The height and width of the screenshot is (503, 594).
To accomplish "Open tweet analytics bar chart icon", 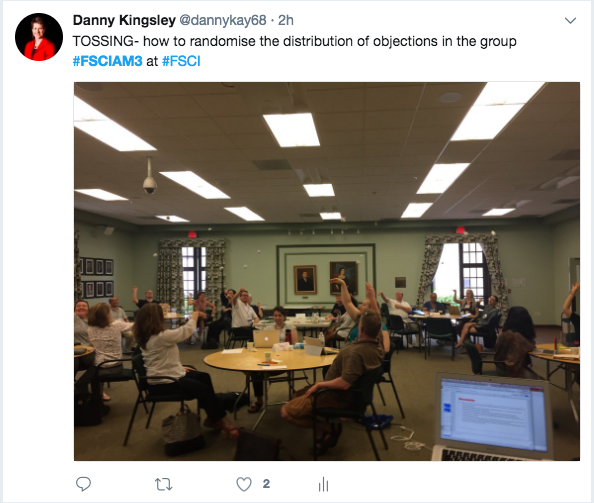I will click(x=323, y=484).
